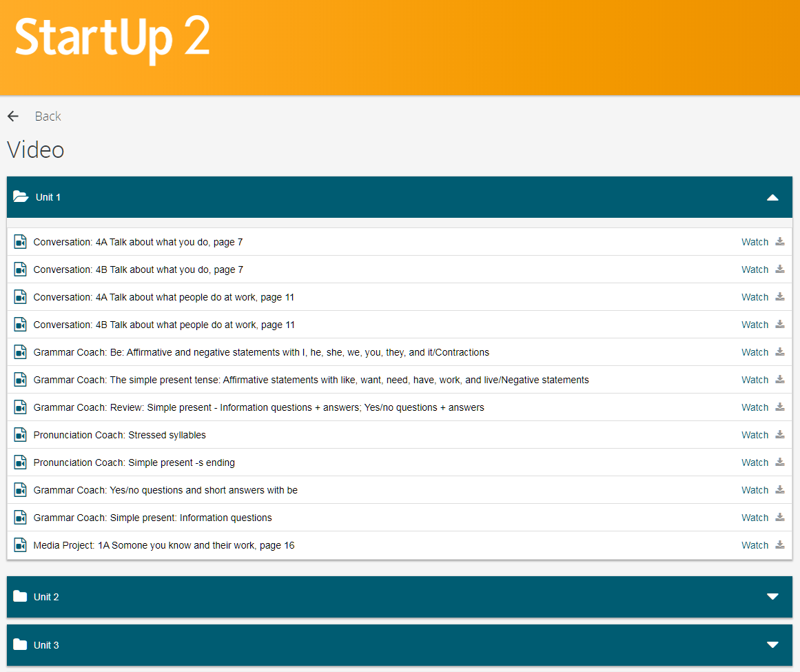Click video file icon for Simple present -s ending
The height and width of the screenshot is (672, 800).
click(x=21, y=462)
